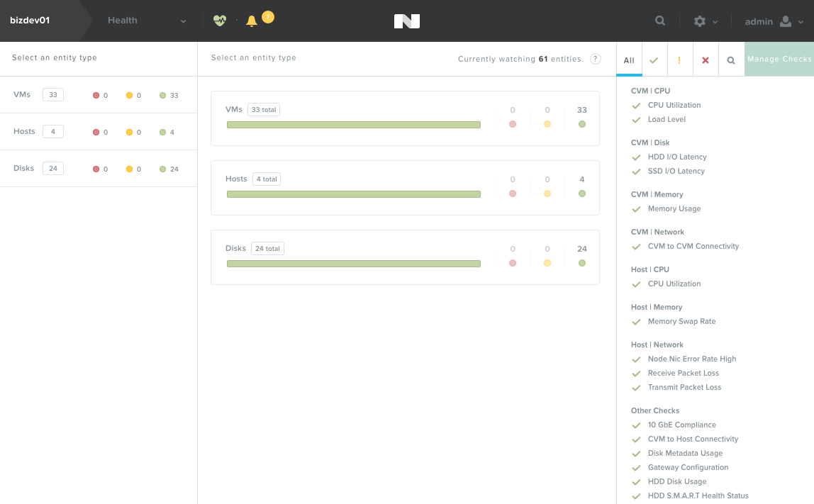The image size is (814, 504).
Task: Filter checks by failed red X icon
Action: [705, 60]
